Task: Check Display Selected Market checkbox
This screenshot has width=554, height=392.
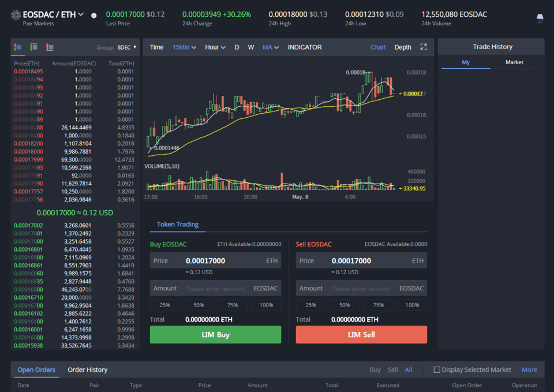Action: [x=437, y=369]
